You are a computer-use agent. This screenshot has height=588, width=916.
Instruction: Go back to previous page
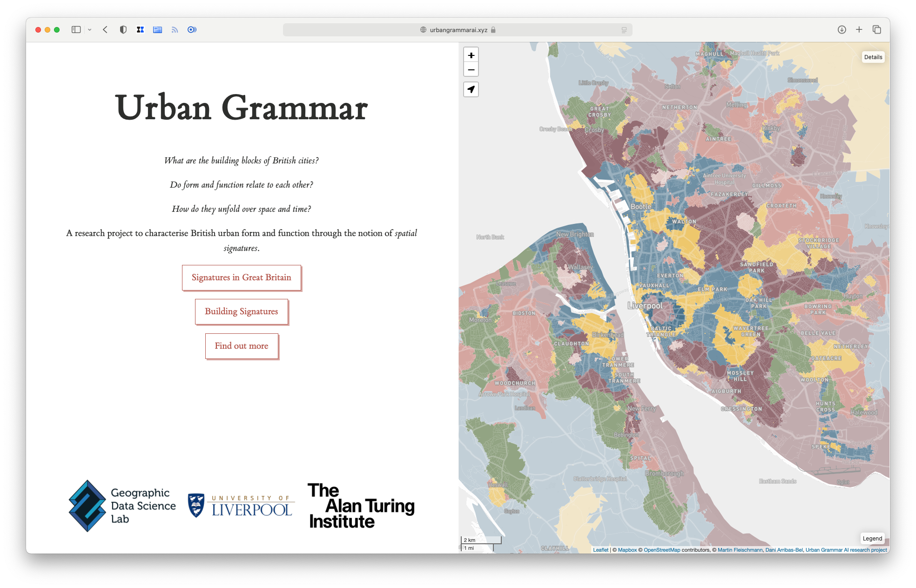pos(105,30)
